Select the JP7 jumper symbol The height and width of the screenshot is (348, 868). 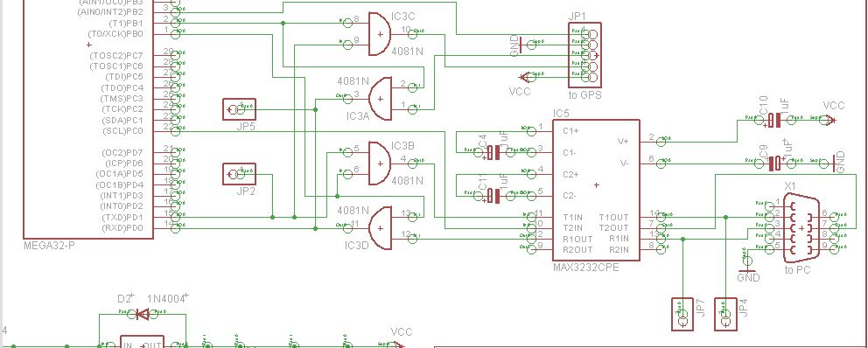coord(682,314)
